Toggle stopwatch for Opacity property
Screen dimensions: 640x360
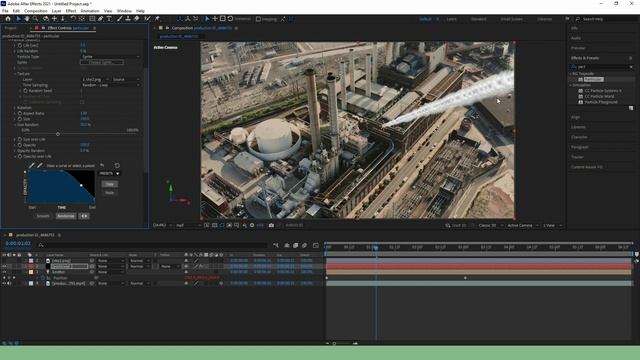point(20,145)
